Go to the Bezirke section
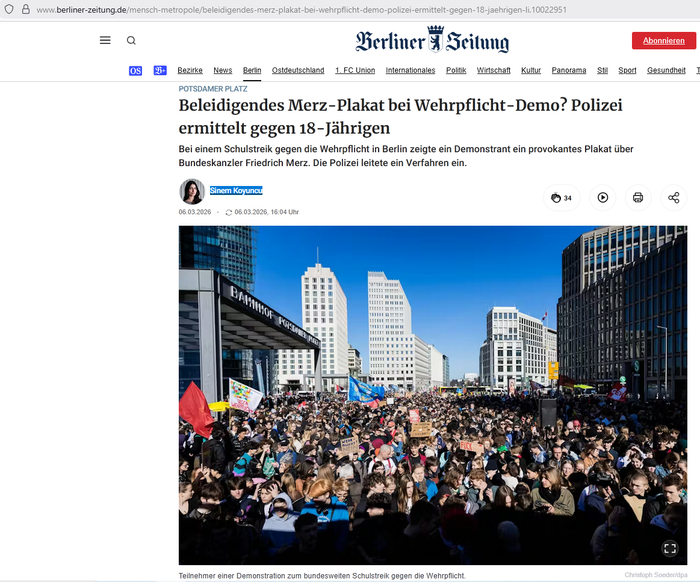700x582 pixels. click(x=190, y=71)
